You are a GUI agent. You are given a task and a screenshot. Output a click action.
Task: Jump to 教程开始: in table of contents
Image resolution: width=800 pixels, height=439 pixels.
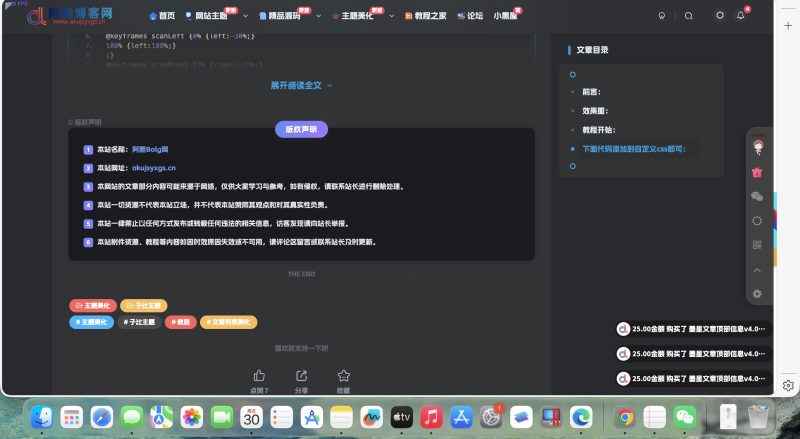pyautogui.click(x=598, y=130)
